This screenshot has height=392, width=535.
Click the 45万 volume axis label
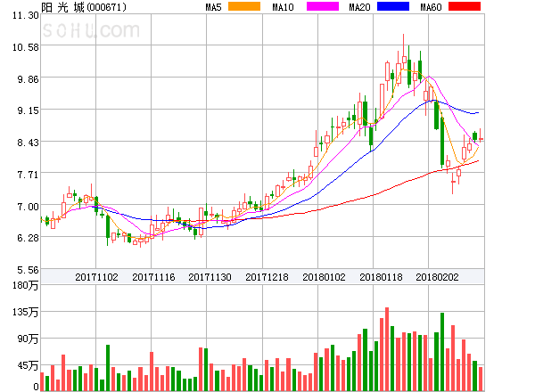[x=28, y=365]
